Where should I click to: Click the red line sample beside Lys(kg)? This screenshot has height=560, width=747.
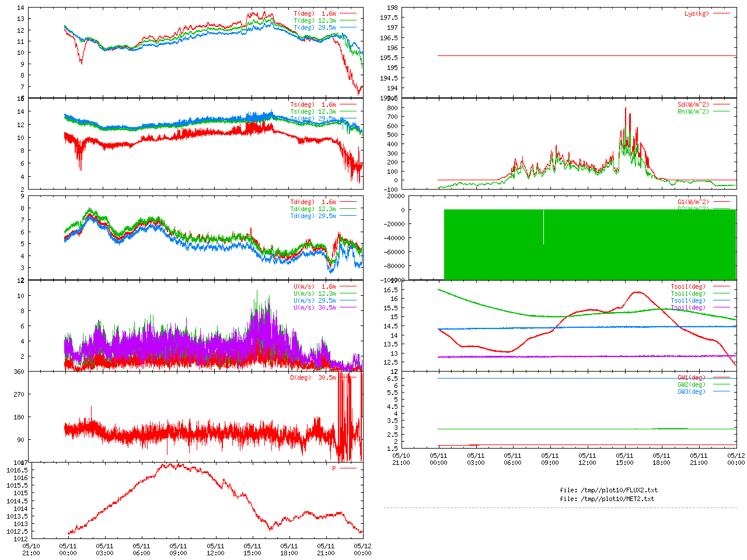click(721, 13)
